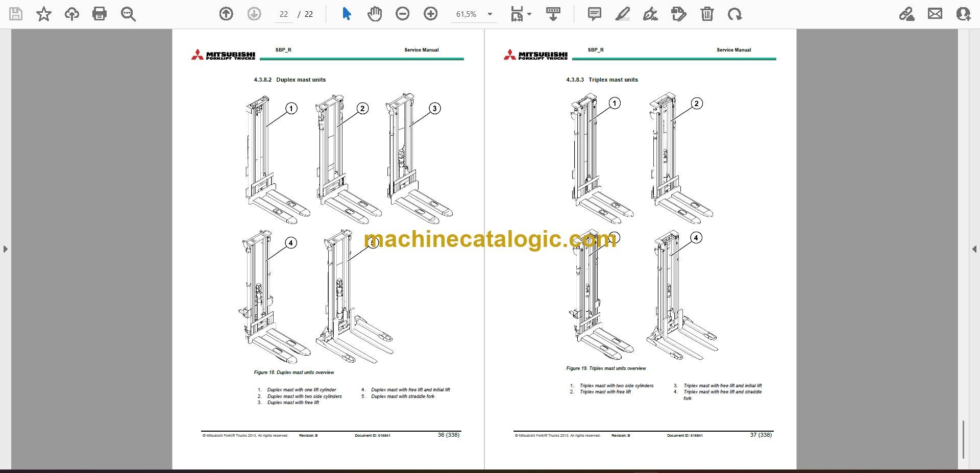Viewport: 980px width, 473px height.
Task: Click the delete trash icon
Action: click(707, 14)
